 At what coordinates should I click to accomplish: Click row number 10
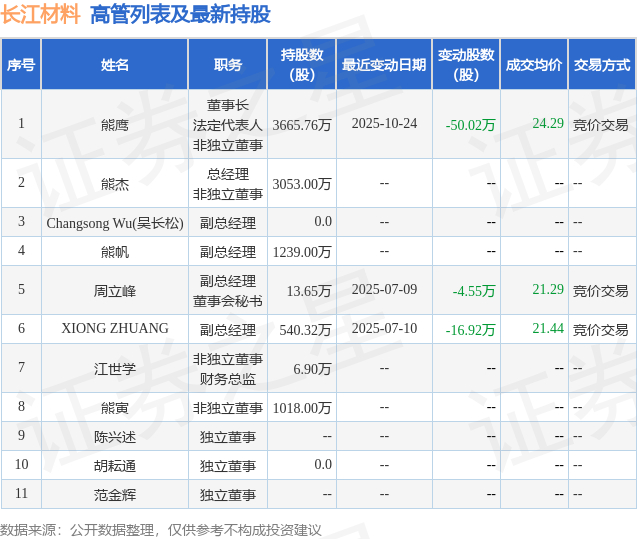click(x=21, y=464)
